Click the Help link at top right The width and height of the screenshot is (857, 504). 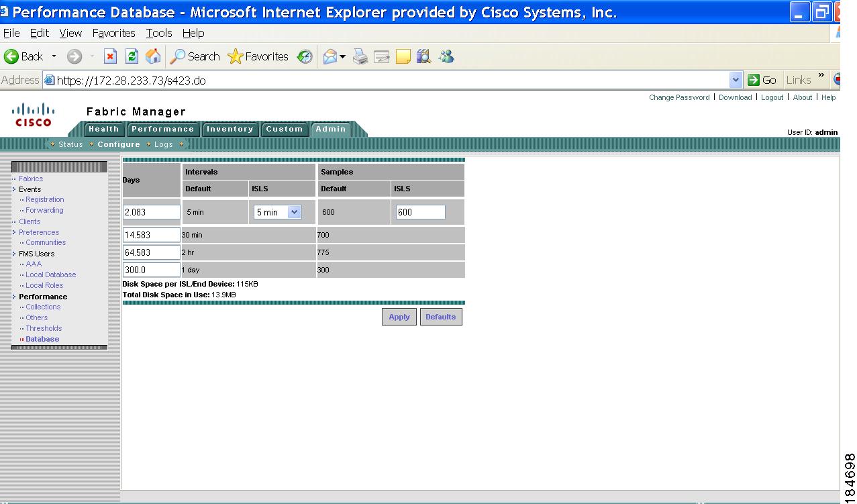coord(829,97)
